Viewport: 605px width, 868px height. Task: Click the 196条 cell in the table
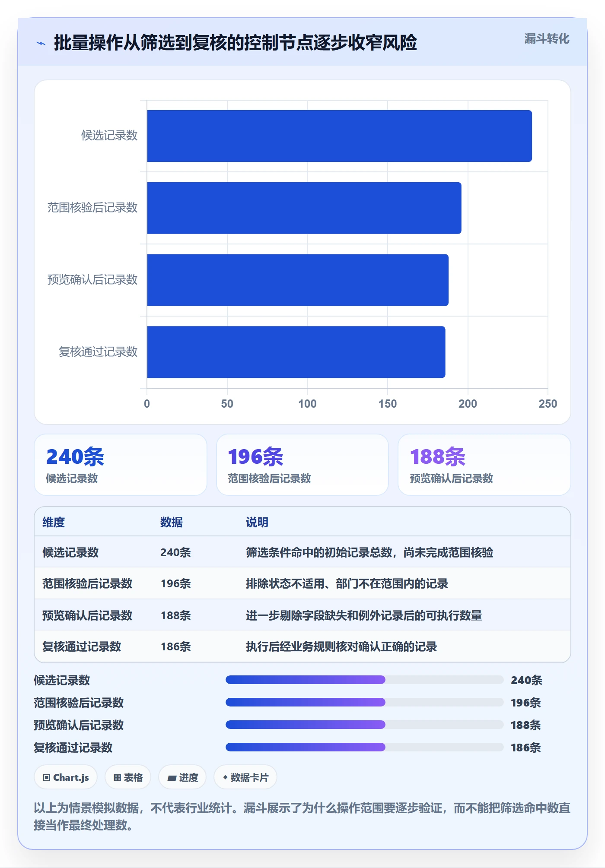pyautogui.click(x=176, y=583)
